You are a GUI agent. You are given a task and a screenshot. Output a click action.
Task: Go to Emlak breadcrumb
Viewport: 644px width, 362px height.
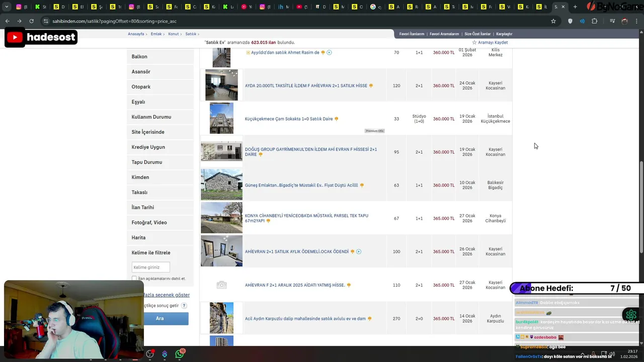(156, 34)
